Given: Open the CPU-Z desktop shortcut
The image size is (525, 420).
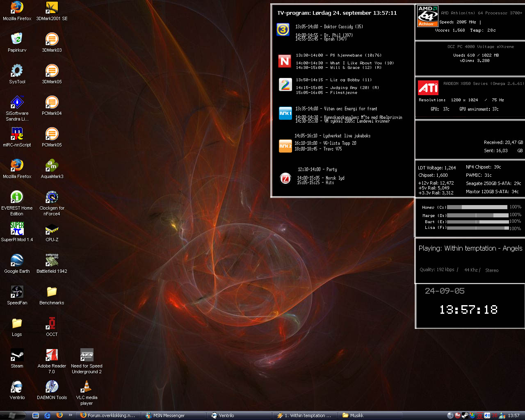Looking at the screenshot, I should pyautogui.click(x=52, y=232).
